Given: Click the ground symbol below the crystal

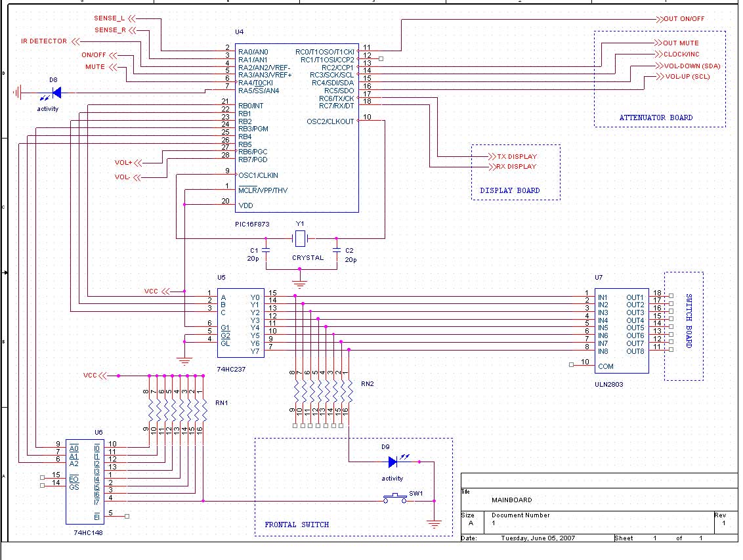Looking at the screenshot, I should (x=299, y=284).
